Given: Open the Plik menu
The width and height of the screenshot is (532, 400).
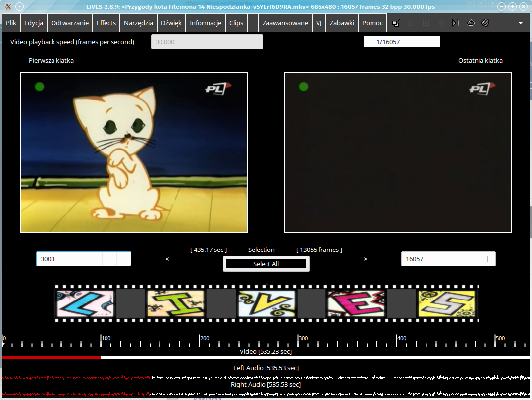Looking at the screenshot, I should [x=11, y=23].
